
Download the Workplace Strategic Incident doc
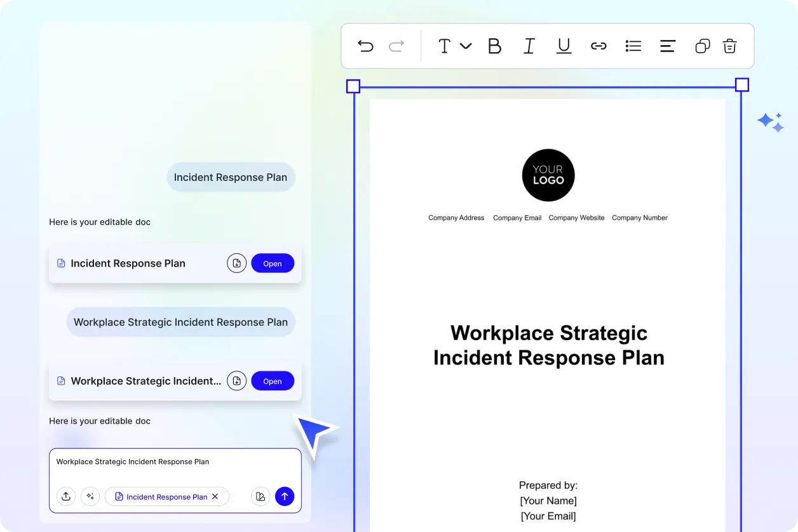tap(236, 381)
